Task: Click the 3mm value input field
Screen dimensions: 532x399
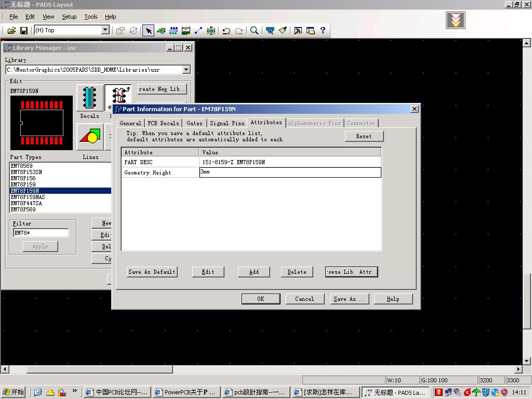Action: coord(290,172)
